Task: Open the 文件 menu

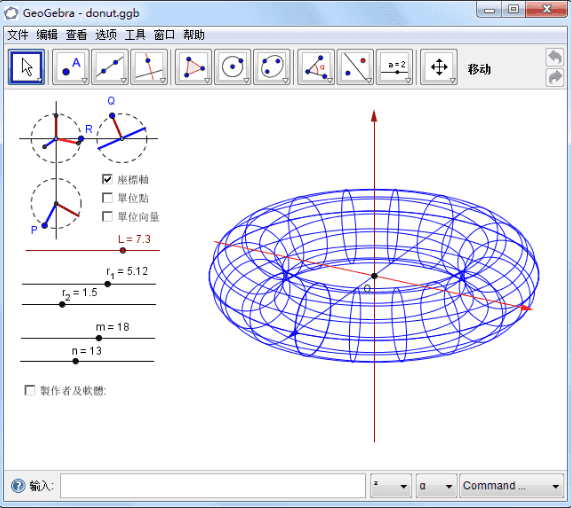Action: 18,35
